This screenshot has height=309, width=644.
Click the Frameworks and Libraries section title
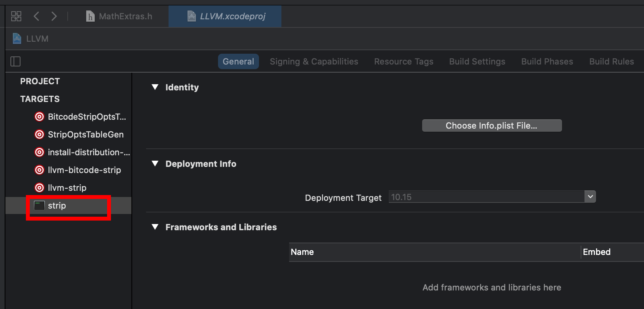tap(221, 227)
